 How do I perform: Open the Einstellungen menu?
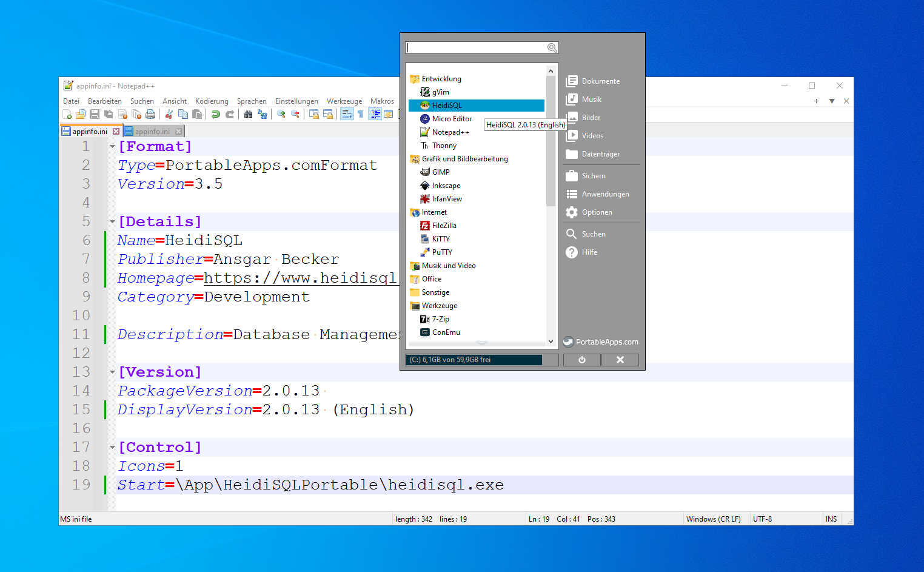(296, 101)
